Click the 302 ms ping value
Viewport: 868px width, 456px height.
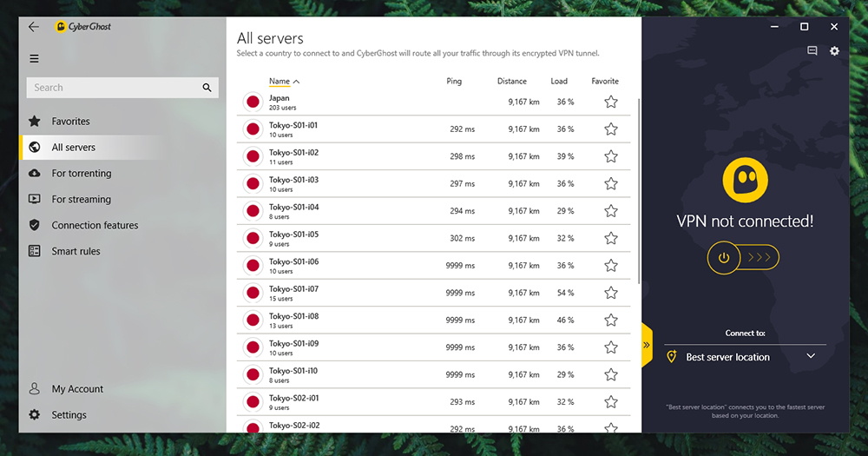pos(463,238)
